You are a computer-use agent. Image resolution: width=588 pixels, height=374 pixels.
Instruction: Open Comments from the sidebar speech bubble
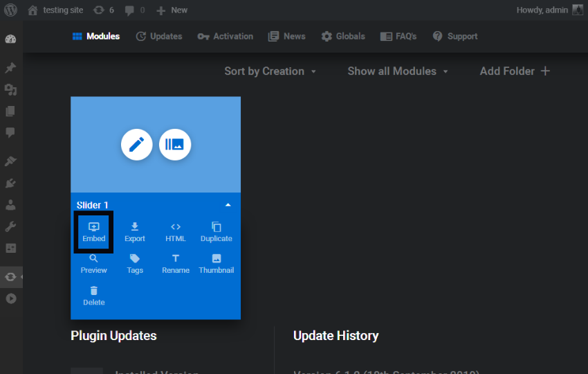(10, 132)
